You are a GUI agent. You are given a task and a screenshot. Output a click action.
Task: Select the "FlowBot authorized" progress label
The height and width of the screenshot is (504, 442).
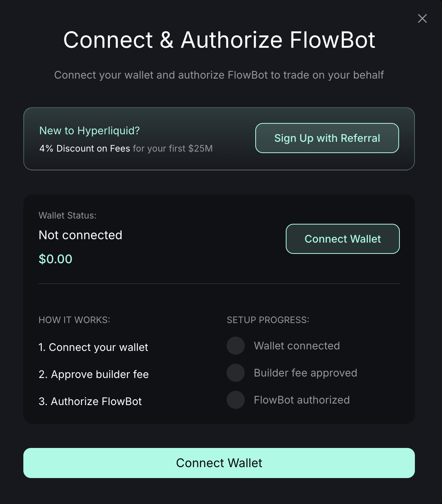click(x=302, y=400)
